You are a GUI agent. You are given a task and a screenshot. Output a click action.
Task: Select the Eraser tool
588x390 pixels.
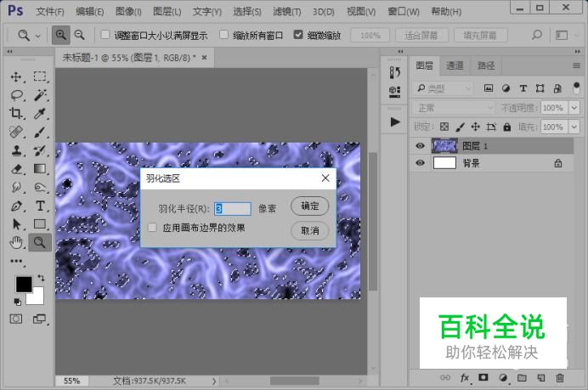16,169
